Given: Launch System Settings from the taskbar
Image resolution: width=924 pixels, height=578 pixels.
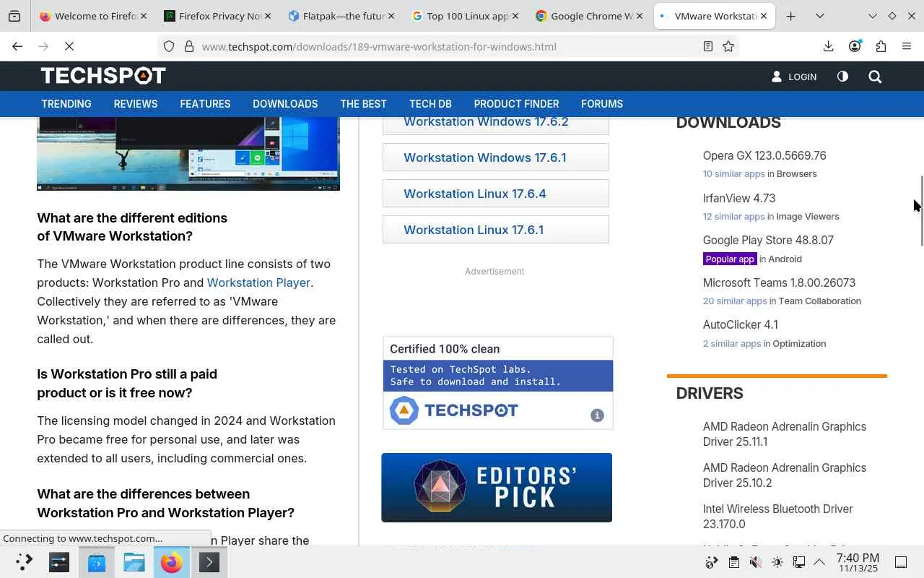Looking at the screenshot, I should (x=59, y=562).
